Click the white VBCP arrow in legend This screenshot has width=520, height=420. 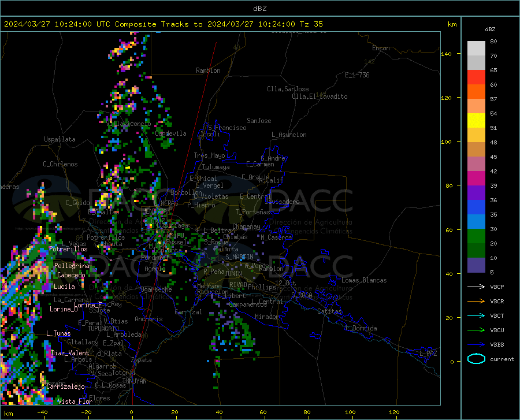pyautogui.click(x=476, y=287)
